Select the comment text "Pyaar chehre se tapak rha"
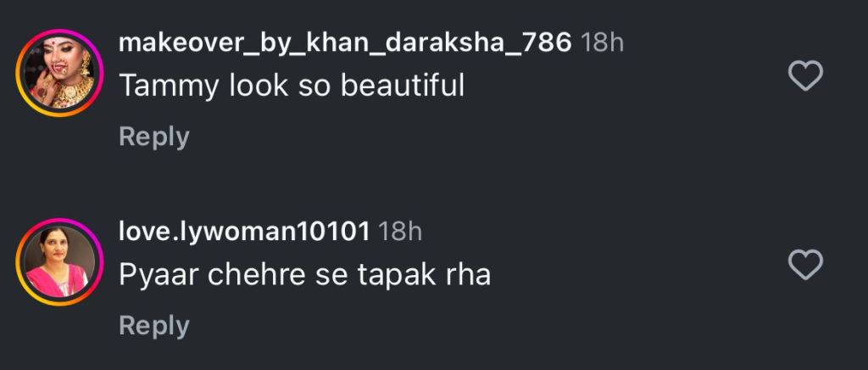The width and height of the screenshot is (868, 370). [x=304, y=275]
